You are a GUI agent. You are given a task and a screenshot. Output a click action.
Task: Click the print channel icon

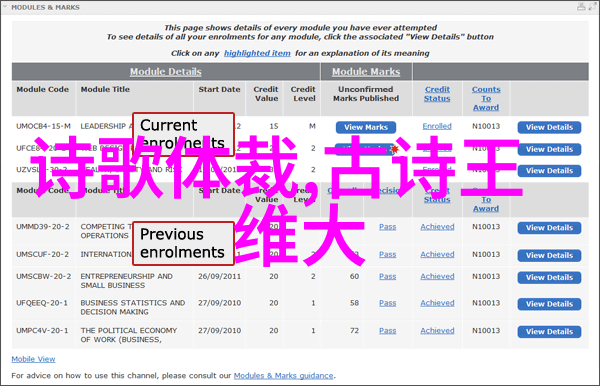point(581,7)
